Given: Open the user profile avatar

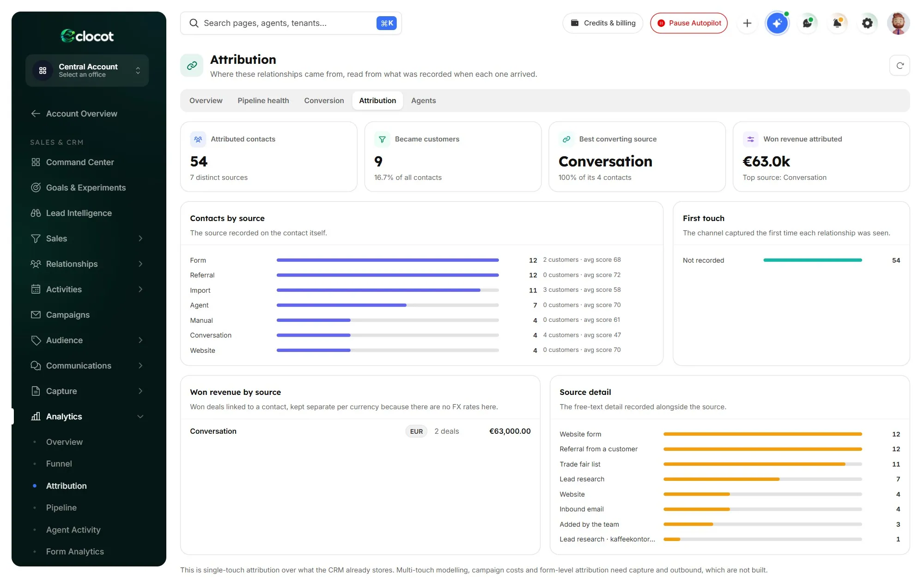Looking at the screenshot, I should [x=898, y=23].
